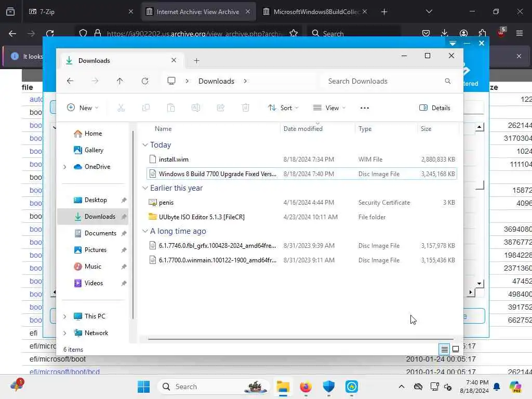The width and height of the screenshot is (532, 399).
Task: Click the search magnifier in Search Downloads
Action: click(447, 81)
